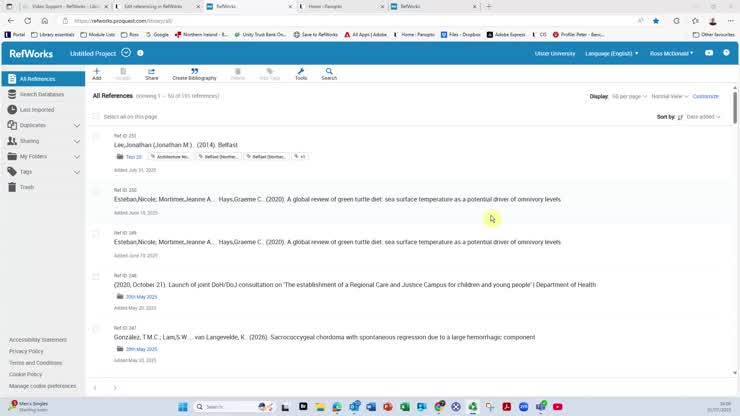Open the Normal View dropdown
Viewport: 740px width, 416px height.
(x=670, y=96)
